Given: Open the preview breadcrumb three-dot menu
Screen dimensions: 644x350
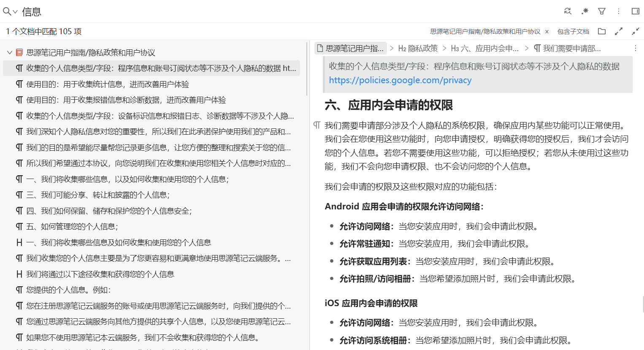Looking at the screenshot, I should click(x=636, y=49).
